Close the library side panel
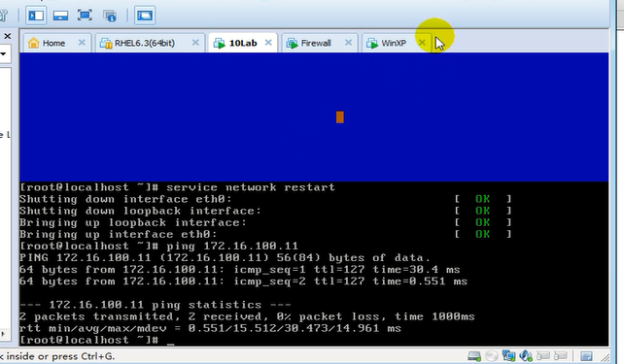Viewport: 624px width, 364px height. tap(7, 37)
